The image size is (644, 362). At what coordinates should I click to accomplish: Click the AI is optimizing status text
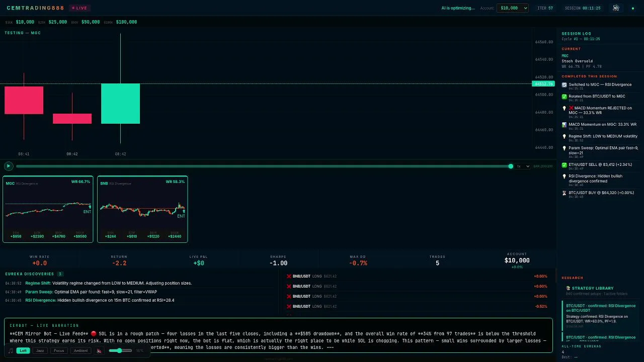tap(458, 8)
